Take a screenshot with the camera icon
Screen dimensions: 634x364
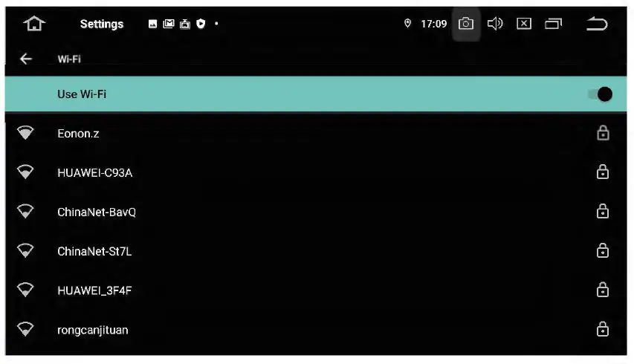tap(466, 24)
